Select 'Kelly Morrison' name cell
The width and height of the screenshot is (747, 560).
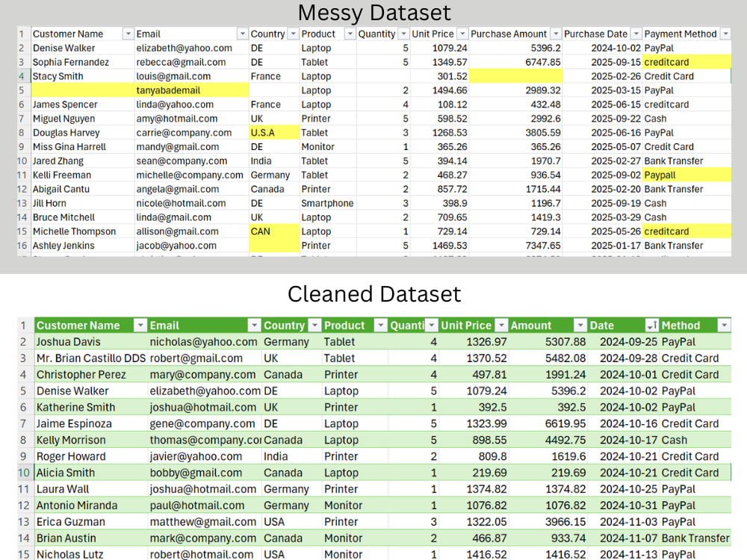click(x=90, y=440)
